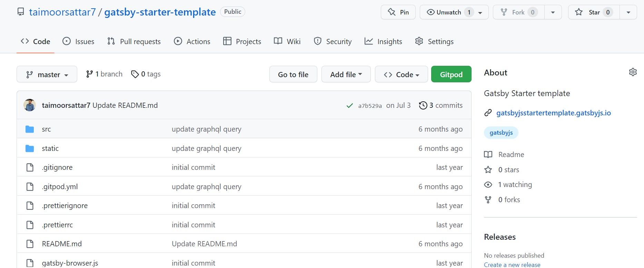Switch to the Issues tab
The image size is (644, 268).
[78, 41]
